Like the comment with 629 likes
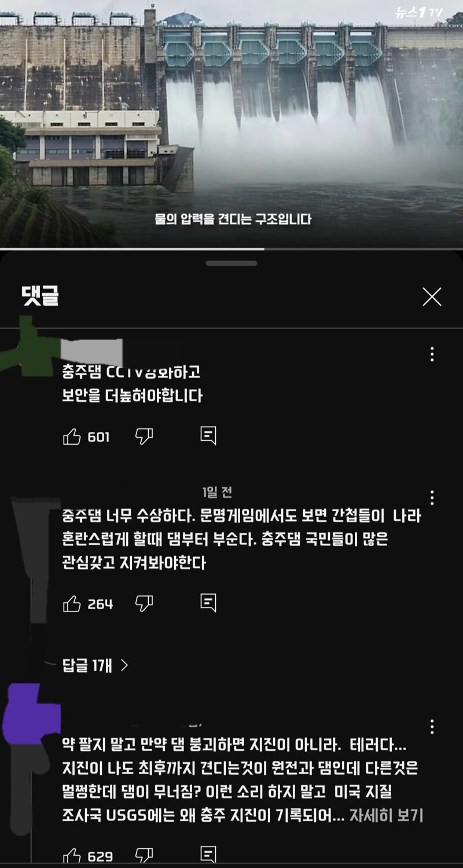 pyautogui.click(x=72, y=855)
